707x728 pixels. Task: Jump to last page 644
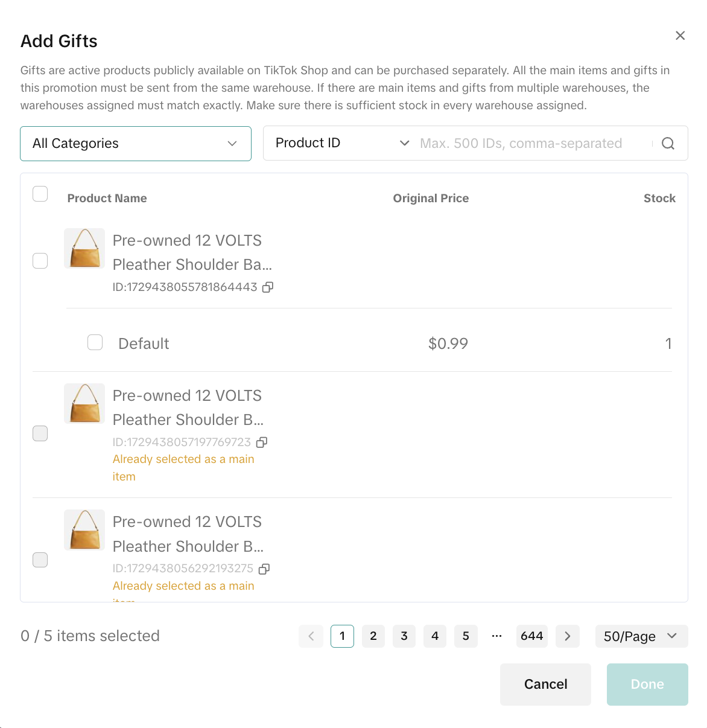pyautogui.click(x=531, y=636)
